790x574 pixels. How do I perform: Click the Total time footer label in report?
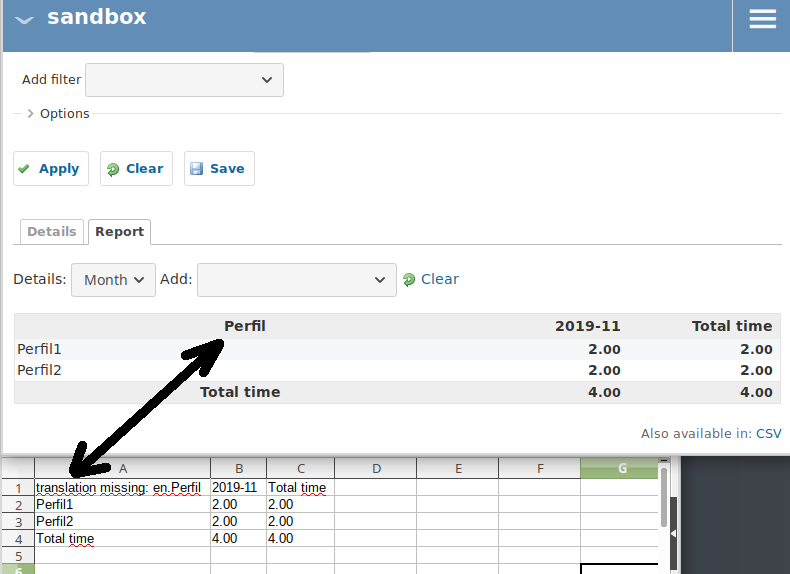pos(240,392)
